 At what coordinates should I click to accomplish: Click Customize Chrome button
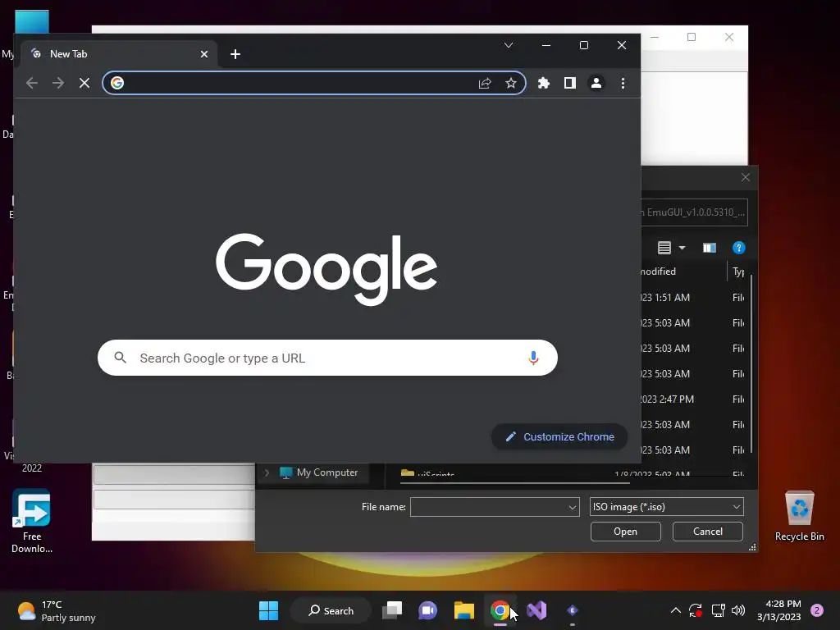pyautogui.click(x=559, y=436)
